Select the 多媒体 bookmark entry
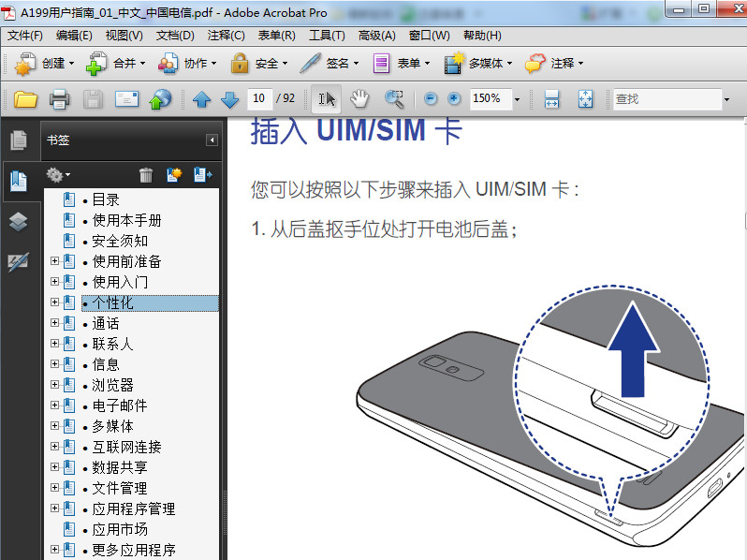Viewport: 747px width, 560px height. (113, 426)
